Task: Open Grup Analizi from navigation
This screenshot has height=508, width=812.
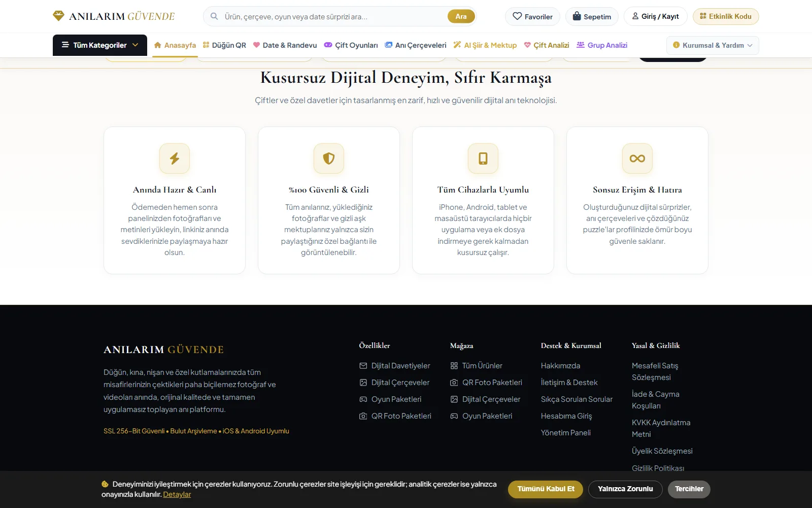Action: (x=602, y=45)
